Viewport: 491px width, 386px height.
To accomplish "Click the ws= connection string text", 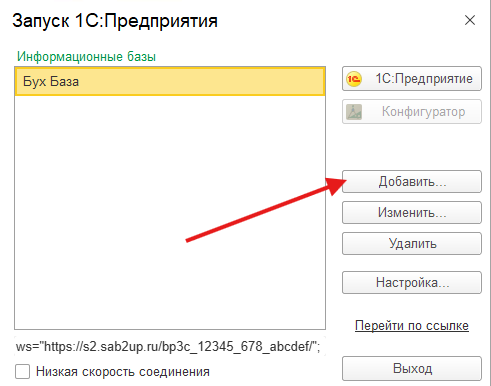I will tap(168, 347).
